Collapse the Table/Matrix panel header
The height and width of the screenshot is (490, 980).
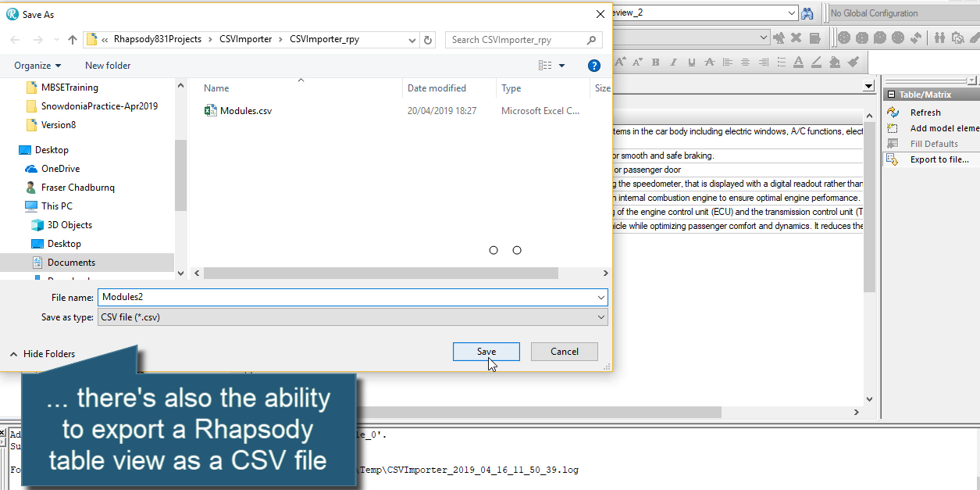[x=891, y=94]
